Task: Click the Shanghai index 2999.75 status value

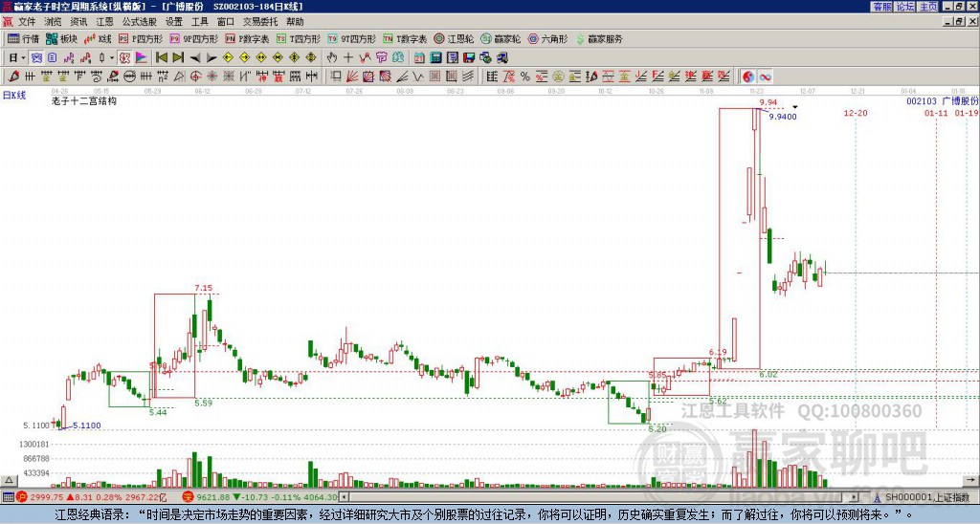Action: (x=48, y=497)
